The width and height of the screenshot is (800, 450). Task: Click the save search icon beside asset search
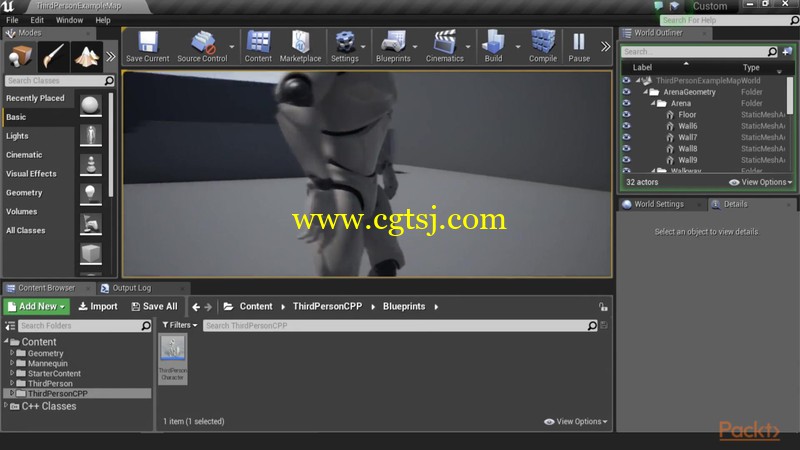coord(604,326)
